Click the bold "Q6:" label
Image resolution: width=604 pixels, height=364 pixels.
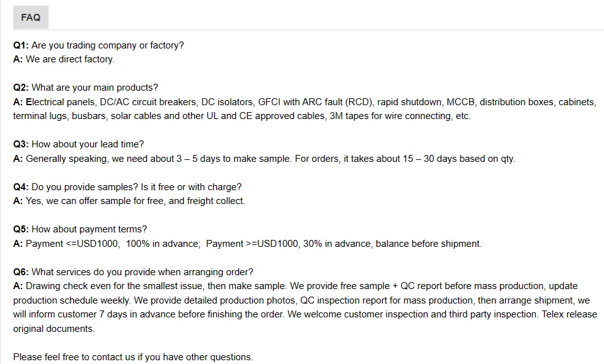click(x=21, y=272)
